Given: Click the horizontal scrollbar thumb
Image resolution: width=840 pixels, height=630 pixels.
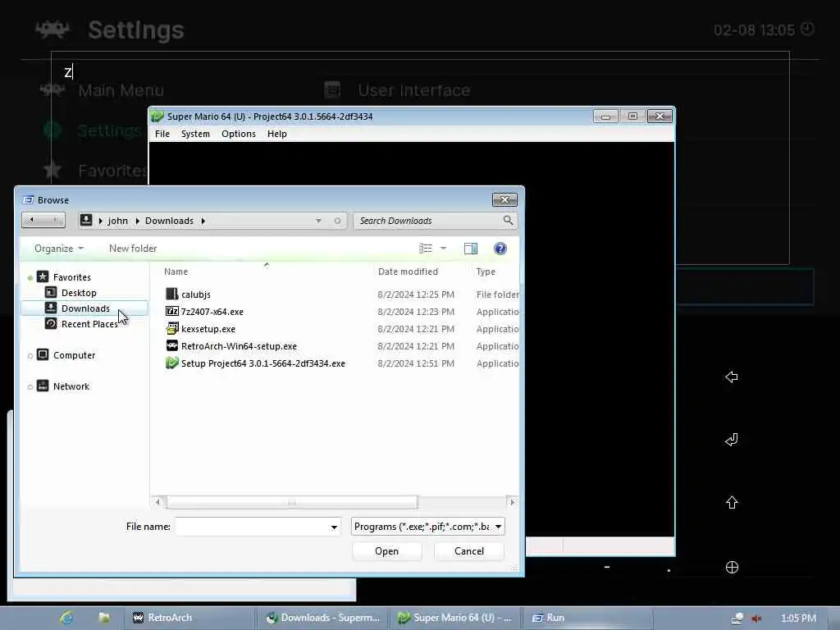Looking at the screenshot, I should pyautogui.click(x=292, y=502).
